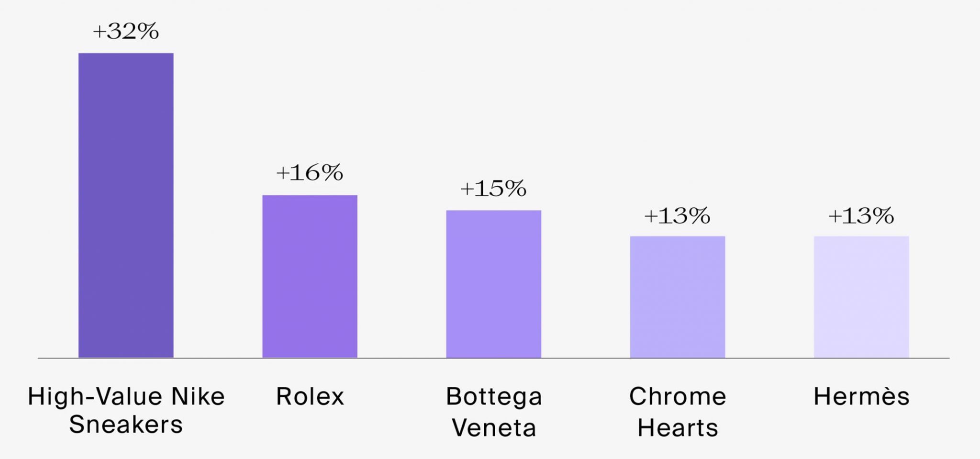Click the "Hermès" category label
980x459 pixels.
[861, 396]
